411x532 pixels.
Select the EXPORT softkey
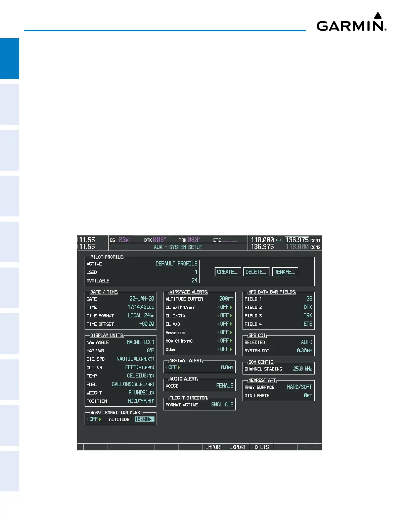238,447
